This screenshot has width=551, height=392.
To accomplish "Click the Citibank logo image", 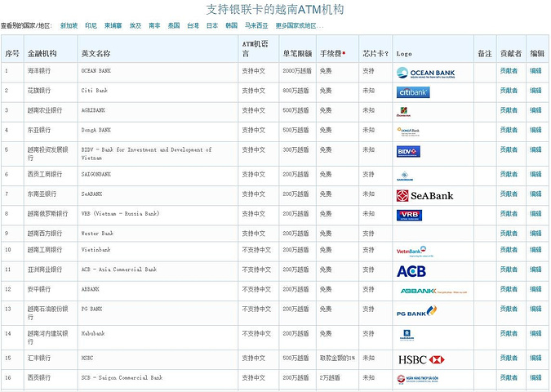I will coord(413,92).
